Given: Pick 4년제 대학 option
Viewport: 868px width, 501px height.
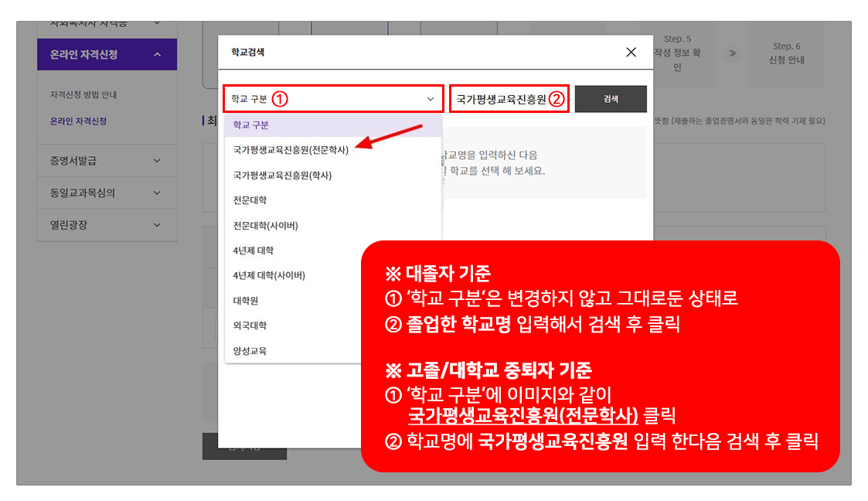Looking at the screenshot, I should point(253,250).
